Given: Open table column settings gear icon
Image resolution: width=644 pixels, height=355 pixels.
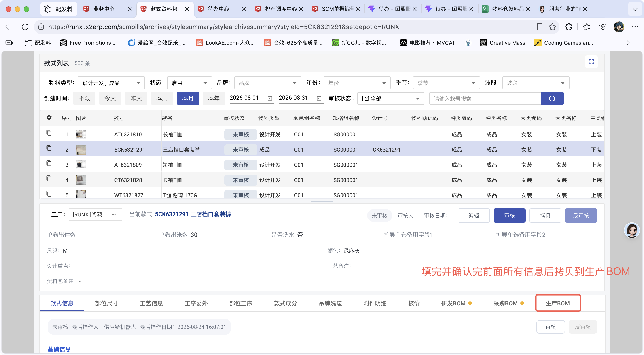Looking at the screenshot, I should 49,118.
